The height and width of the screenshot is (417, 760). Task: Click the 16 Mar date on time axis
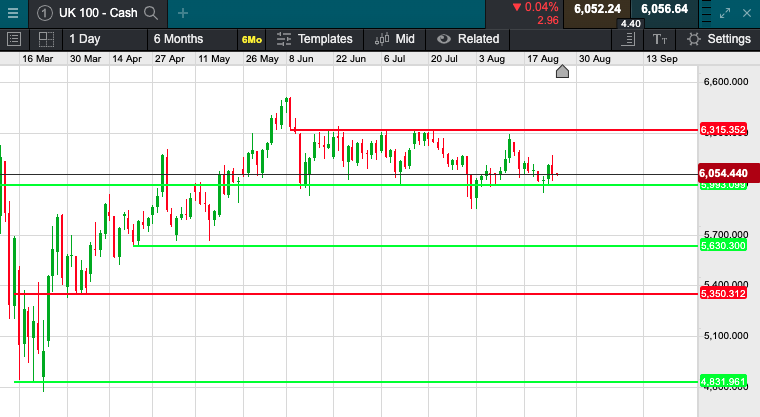click(x=37, y=59)
